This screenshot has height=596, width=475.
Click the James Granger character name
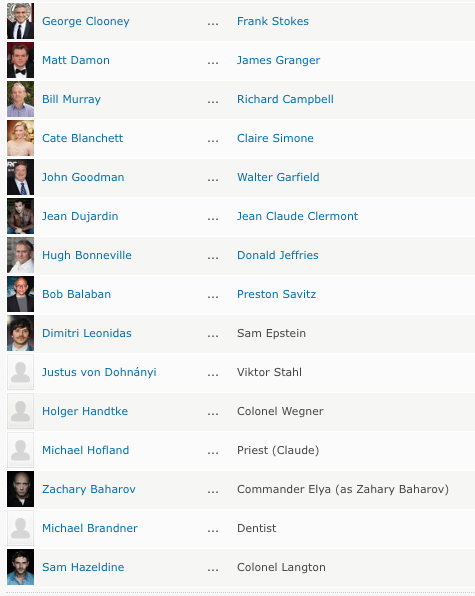coord(279,60)
